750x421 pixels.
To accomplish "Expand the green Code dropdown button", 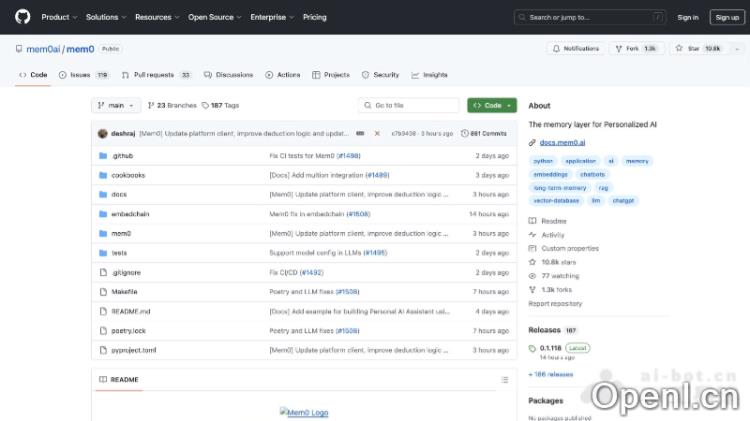I will pyautogui.click(x=492, y=105).
